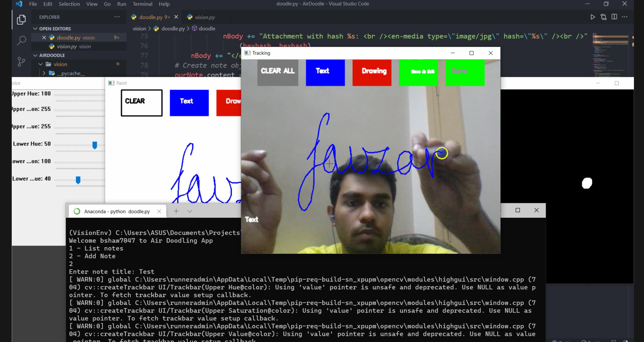Open the Selection menu
The image size is (644, 342).
pyautogui.click(x=69, y=4)
